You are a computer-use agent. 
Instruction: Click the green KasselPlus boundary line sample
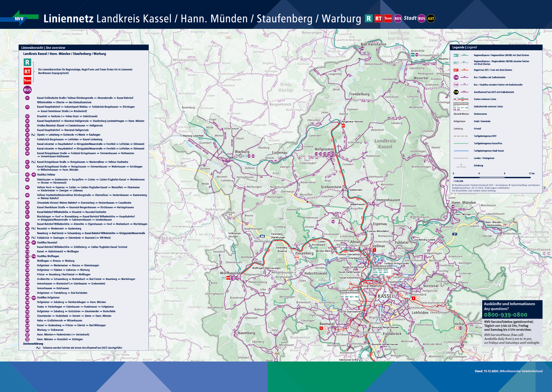click(461, 143)
